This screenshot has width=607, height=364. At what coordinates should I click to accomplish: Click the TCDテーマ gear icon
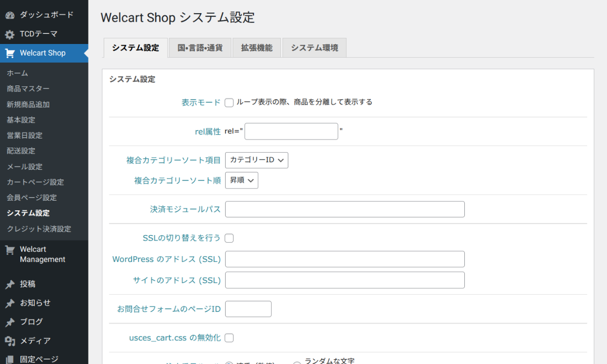pyautogui.click(x=10, y=34)
